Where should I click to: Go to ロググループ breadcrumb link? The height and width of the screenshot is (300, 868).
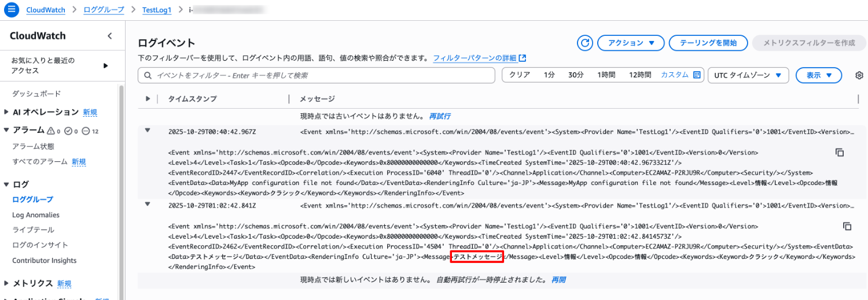click(104, 10)
